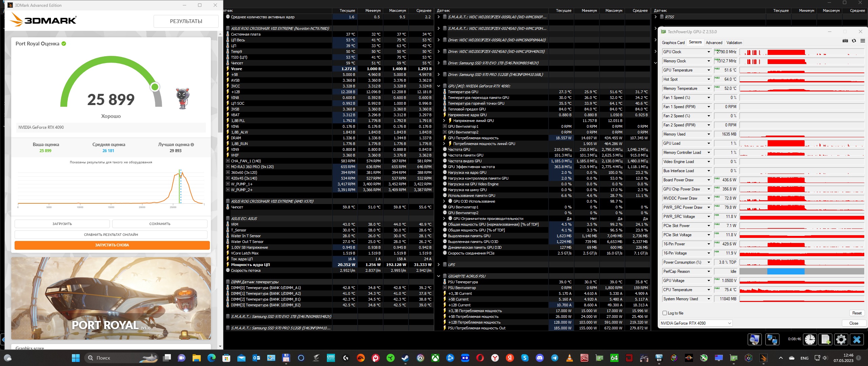Viewport: 868px width, 366px height.
Task: Open the Advanced tab in GPU-Z
Action: pos(714,43)
